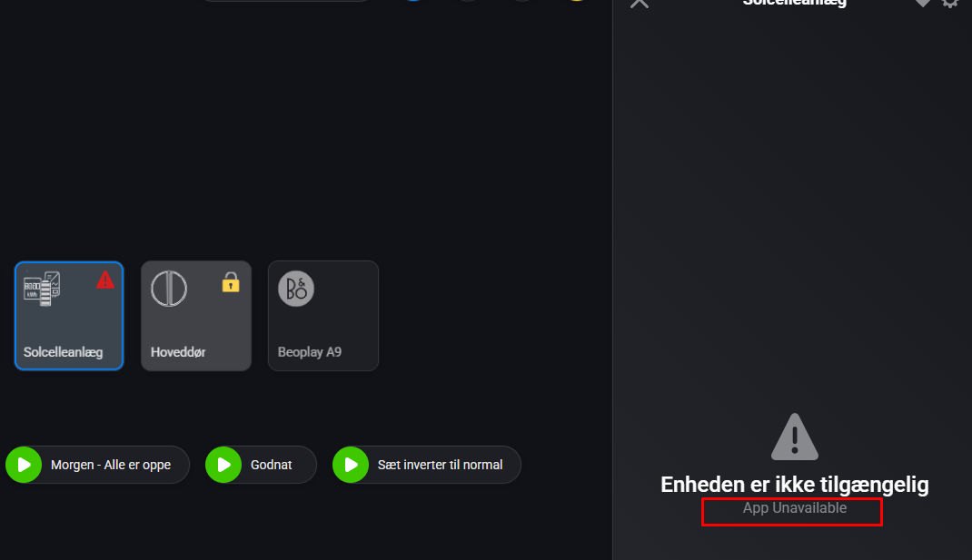Click the solar meter icon on Solcelleanlæg tile
Screen dimensions: 972x560
42,288
